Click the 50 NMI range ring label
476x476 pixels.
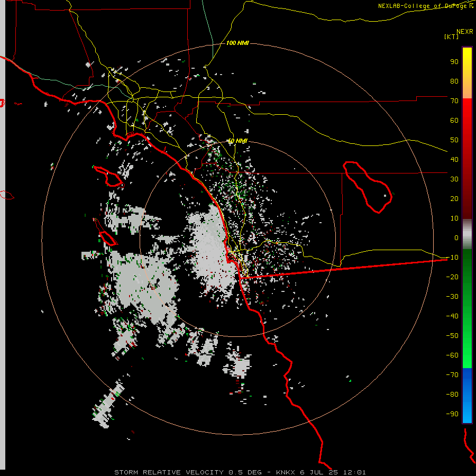click(237, 141)
